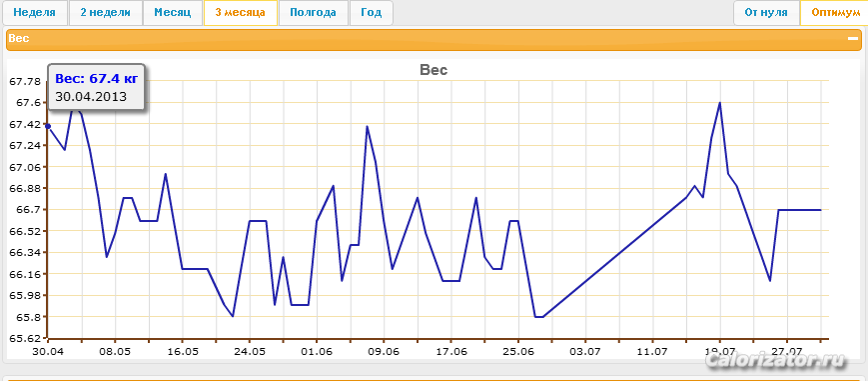Choose the Месяц time range
Screen dimensions: 868x381
point(173,13)
